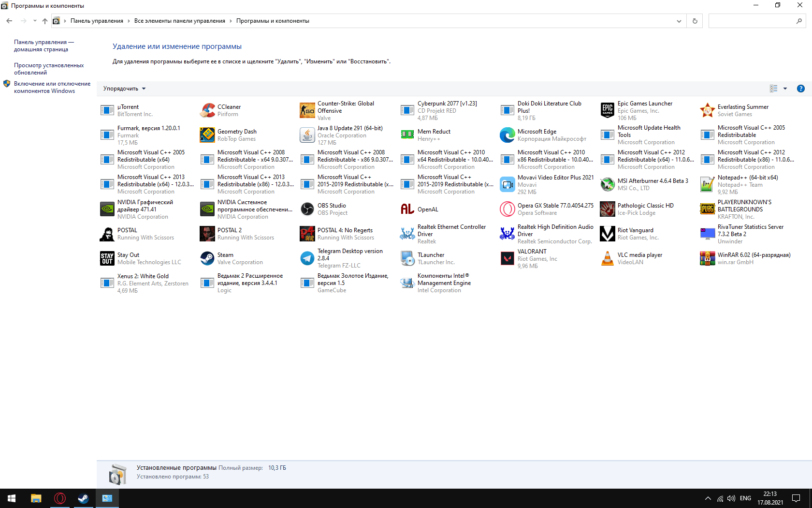Select the Xenus 2: White Gold entry
This screenshot has width=812, height=508.
[147, 284]
